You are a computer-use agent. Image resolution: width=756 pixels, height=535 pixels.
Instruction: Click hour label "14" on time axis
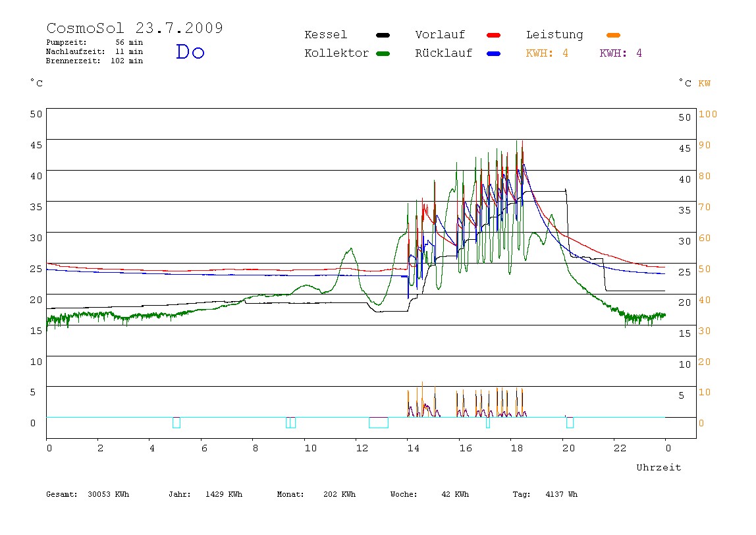pyautogui.click(x=413, y=448)
